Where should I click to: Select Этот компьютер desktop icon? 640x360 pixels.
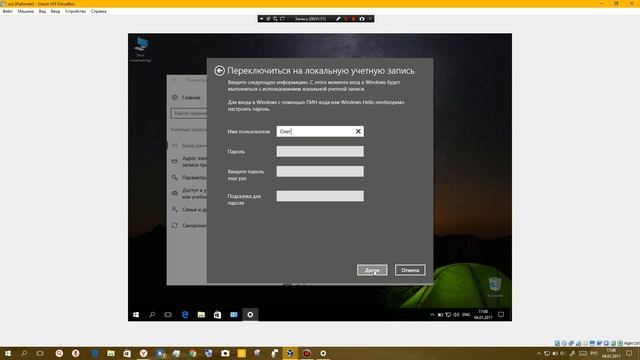click(x=140, y=49)
